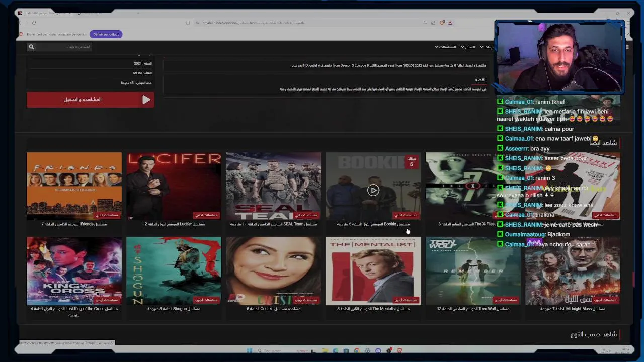Click the Chrome icon in the taskbar

[357, 351]
